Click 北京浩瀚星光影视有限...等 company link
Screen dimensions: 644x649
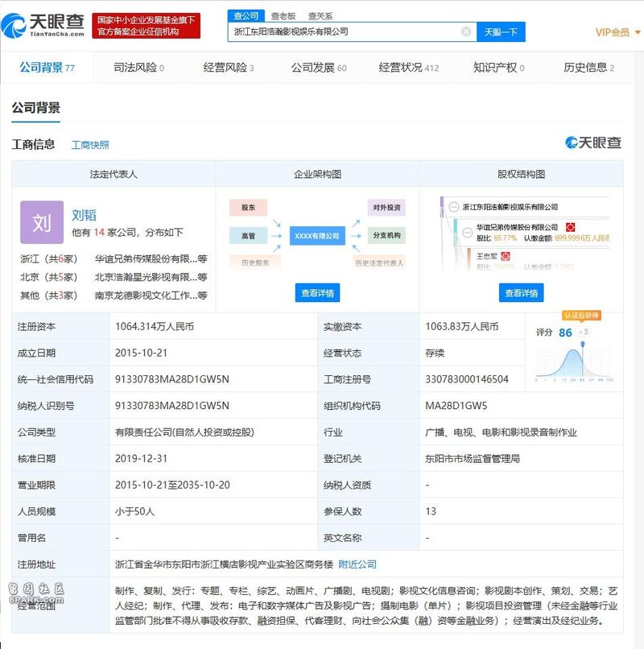pyautogui.click(x=151, y=277)
